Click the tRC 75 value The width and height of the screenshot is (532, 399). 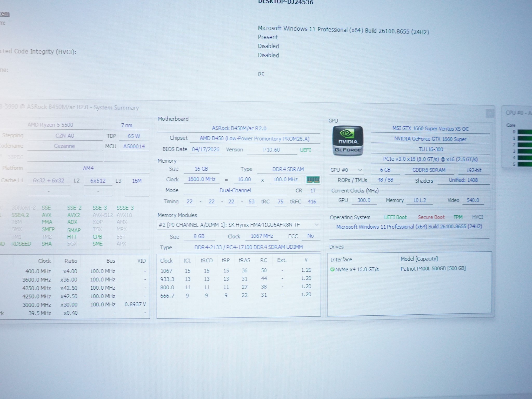tap(280, 202)
